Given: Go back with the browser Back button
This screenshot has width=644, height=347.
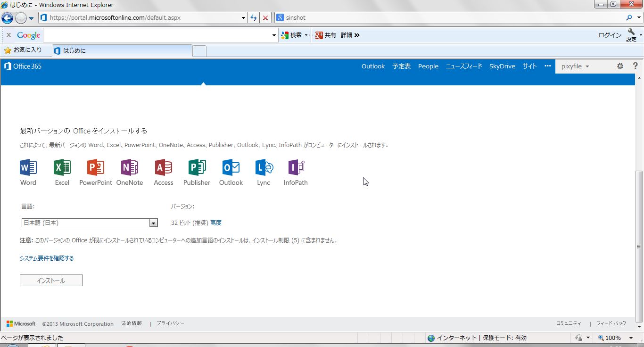Looking at the screenshot, I should (7, 18).
